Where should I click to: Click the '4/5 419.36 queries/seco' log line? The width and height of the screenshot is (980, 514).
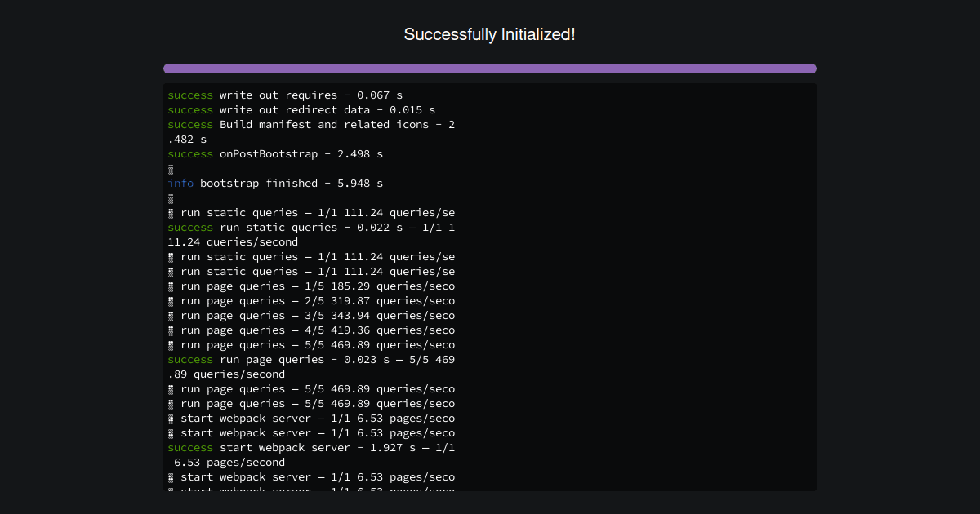click(x=314, y=330)
